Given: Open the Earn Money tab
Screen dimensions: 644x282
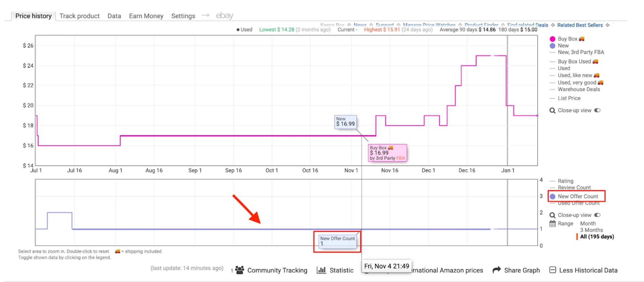Looking at the screenshot, I should pos(146,16).
